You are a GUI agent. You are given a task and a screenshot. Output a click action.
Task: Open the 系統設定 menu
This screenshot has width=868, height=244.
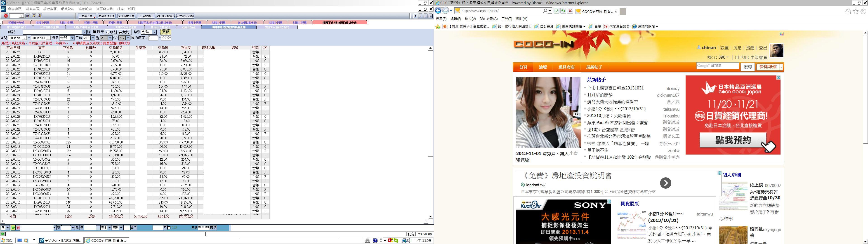85,9
